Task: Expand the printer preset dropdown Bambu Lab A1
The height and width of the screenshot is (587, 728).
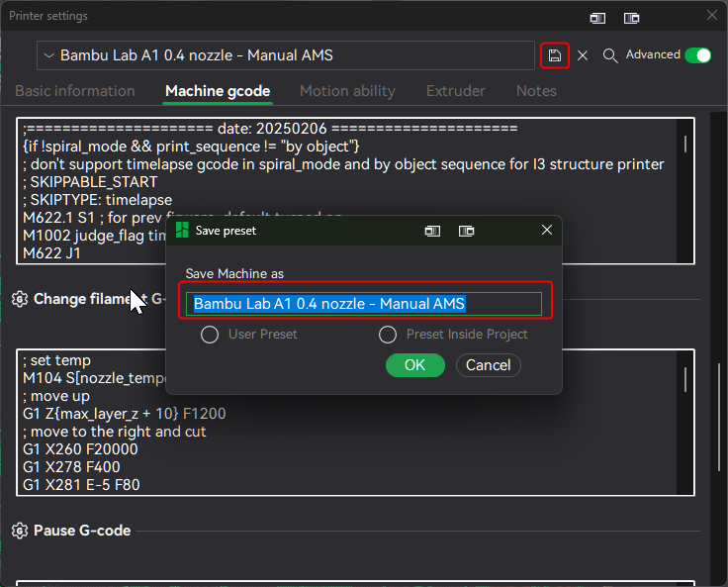Action: click(286, 55)
